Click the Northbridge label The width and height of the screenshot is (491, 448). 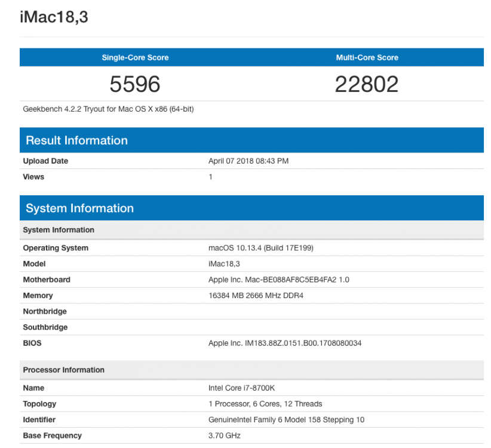coord(45,311)
